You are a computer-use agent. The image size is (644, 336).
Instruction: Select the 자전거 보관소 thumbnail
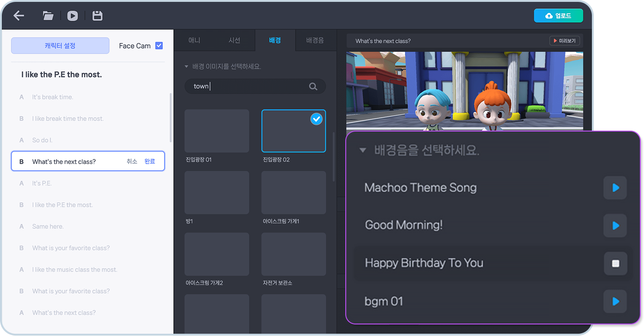[294, 254]
